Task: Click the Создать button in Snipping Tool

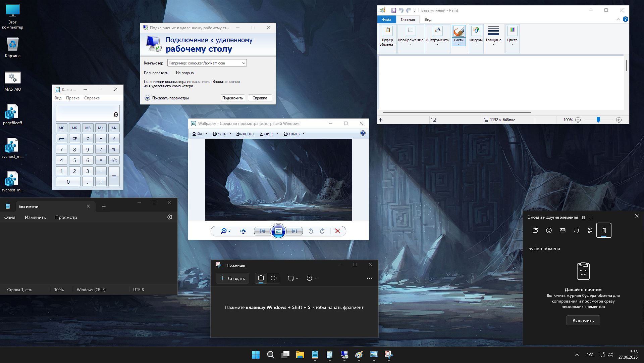Action: pyautogui.click(x=233, y=278)
